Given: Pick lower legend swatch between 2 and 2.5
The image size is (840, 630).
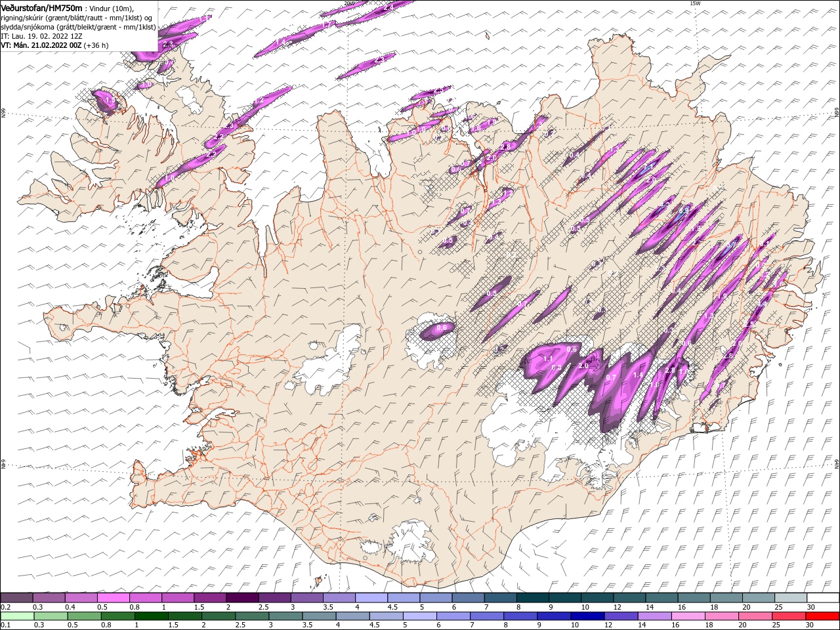Looking at the screenshot, I should 219,616.
